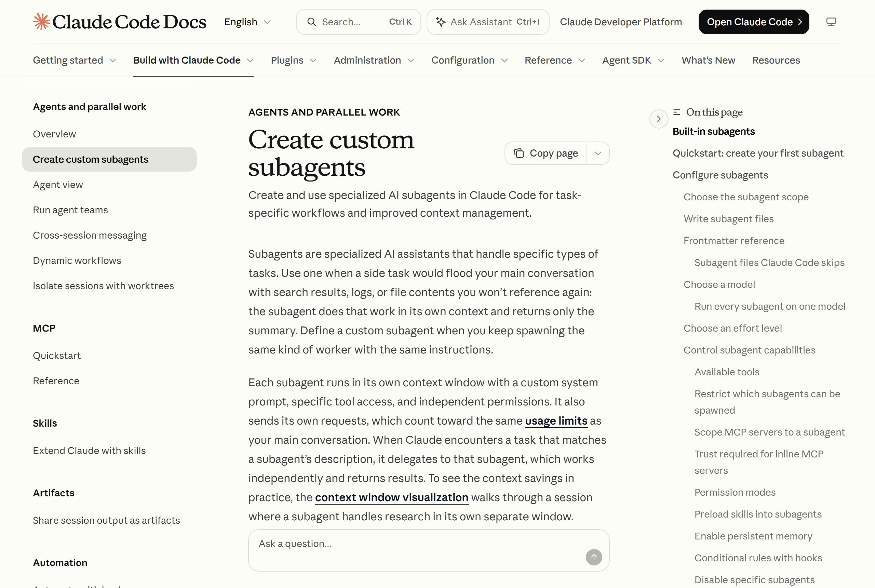875x588 pixels.
Task: Open Extend Claude with skills
Action: click(x=89, y=450)
